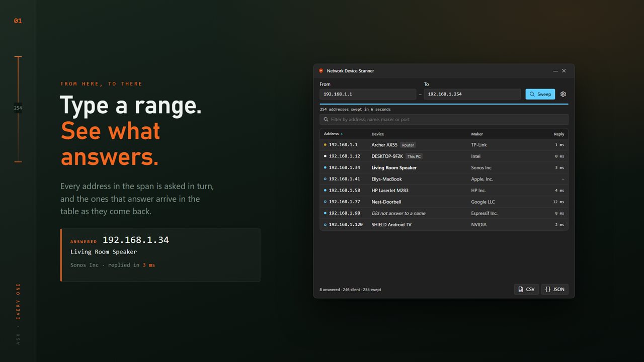The height and width of the screenshot is (362, 644).
Task: Click the Router tag on the Archer AX55 row
Action: (408, 145)
